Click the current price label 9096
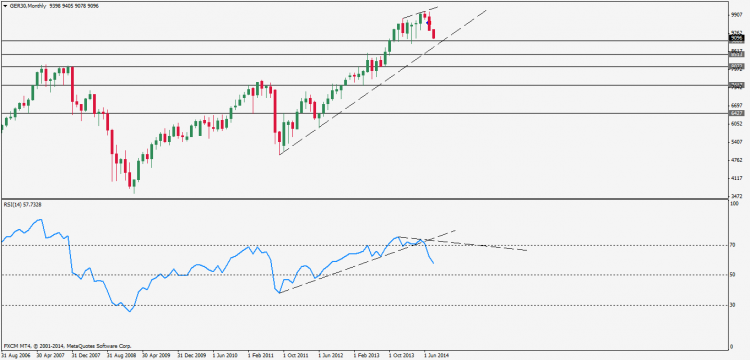The height and width of the screenshot is (360, 750). click(736, 38)
